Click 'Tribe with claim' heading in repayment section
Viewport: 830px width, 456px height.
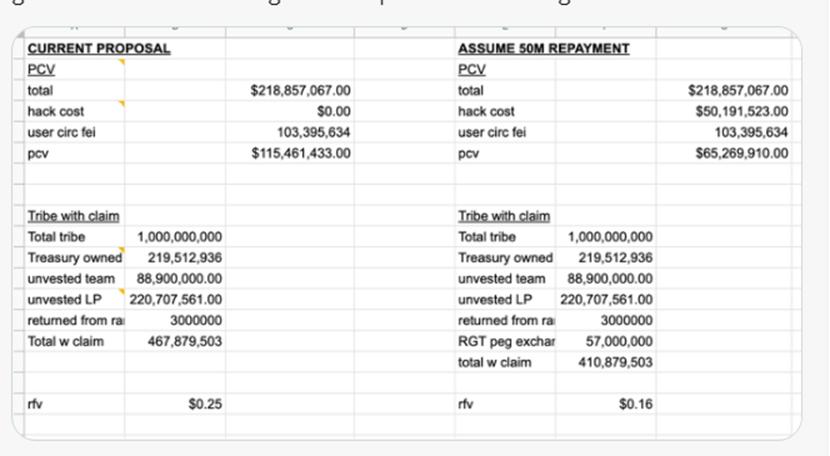504,216
